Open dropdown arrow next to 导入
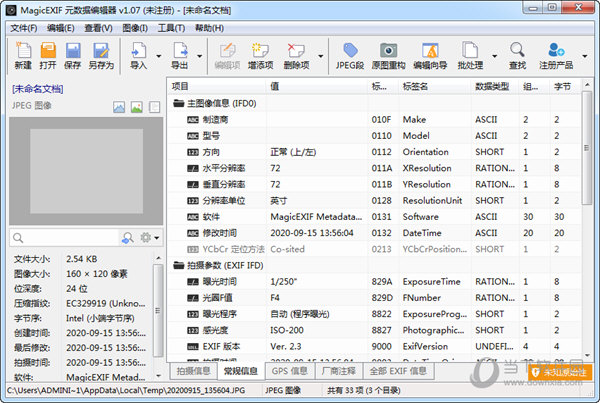This screenshot has width=600, height=403. (158, 56)
